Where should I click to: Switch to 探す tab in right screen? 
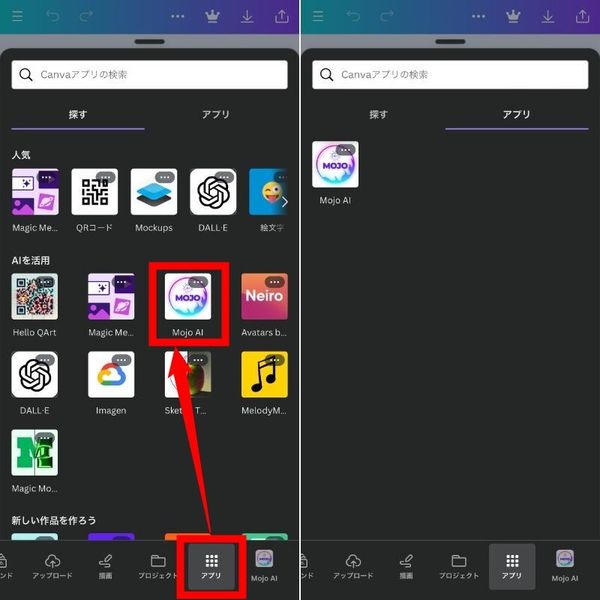378,114
